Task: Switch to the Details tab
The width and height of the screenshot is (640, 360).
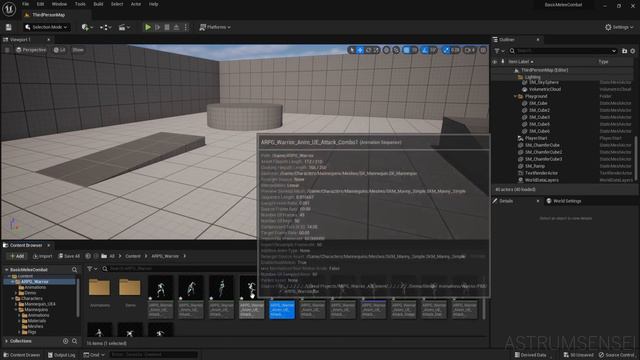Action: pyautogui.click(x=506, y=201)
